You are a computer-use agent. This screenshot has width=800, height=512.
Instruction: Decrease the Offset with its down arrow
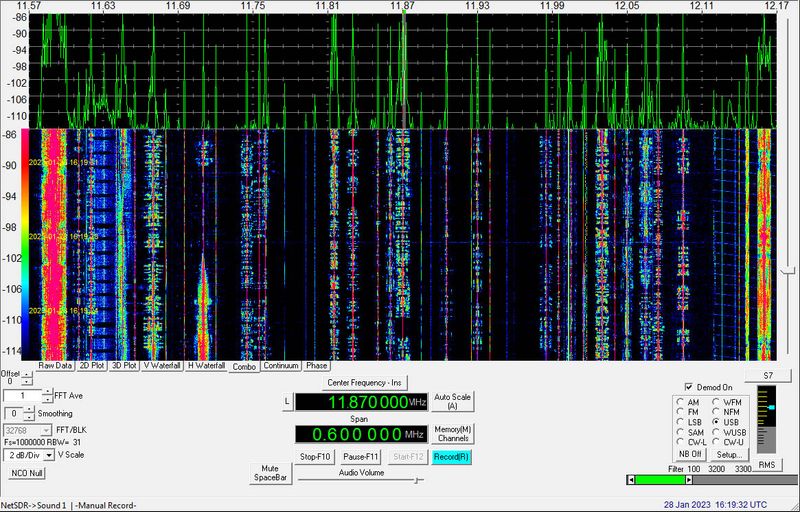(x=27, y=382)
